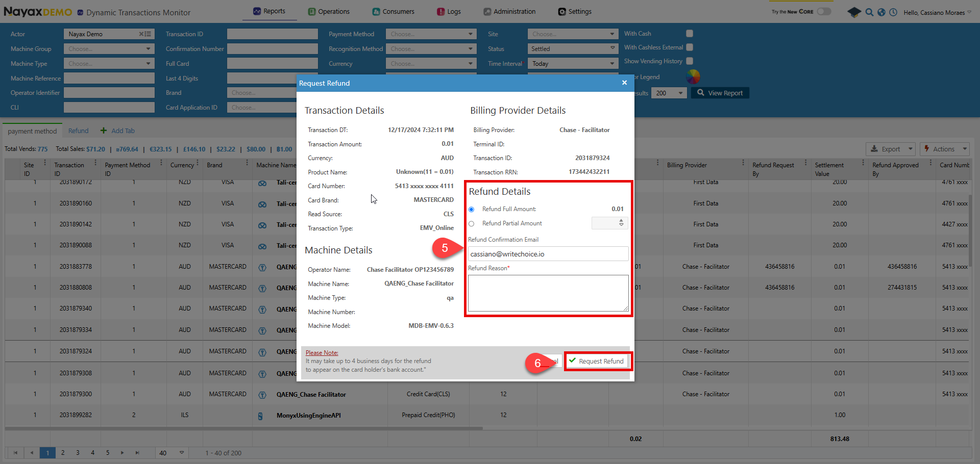Open the results count 200 dropdown

pyautogui.click(x=669, y=93)
